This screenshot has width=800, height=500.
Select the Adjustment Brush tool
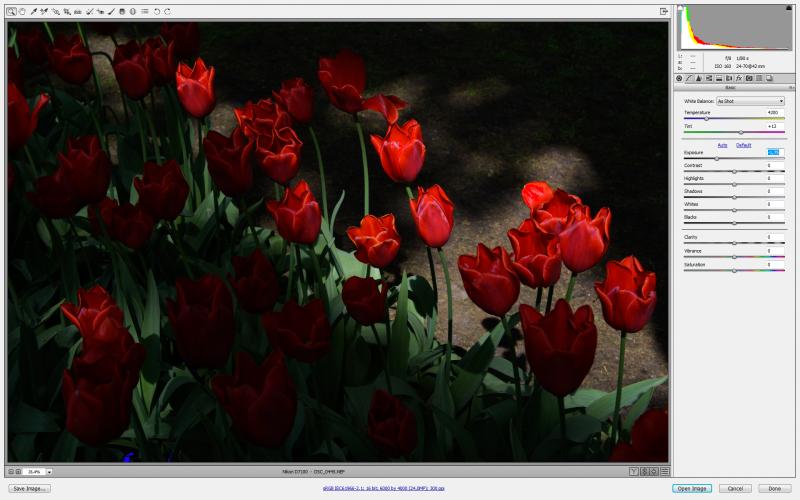tap(111, 11)
